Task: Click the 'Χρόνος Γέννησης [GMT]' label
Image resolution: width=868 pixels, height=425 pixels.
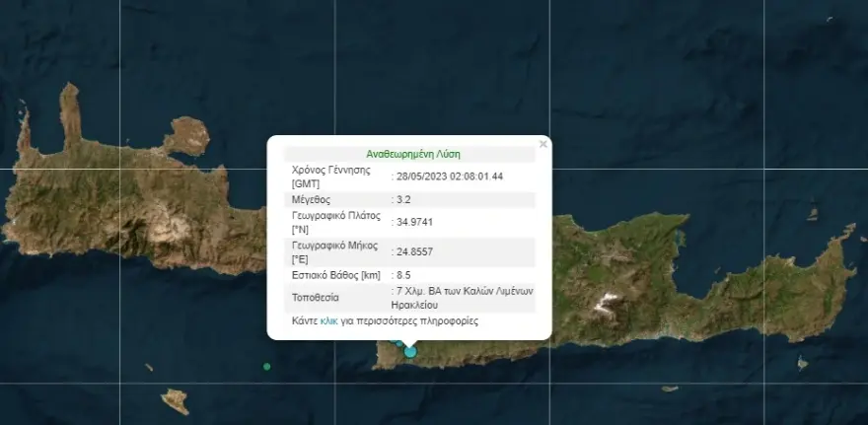Action: click(x=330, y=177)
